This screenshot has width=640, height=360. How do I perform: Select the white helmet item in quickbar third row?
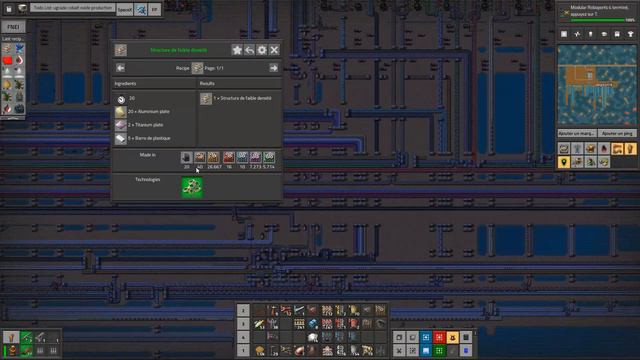313,337
